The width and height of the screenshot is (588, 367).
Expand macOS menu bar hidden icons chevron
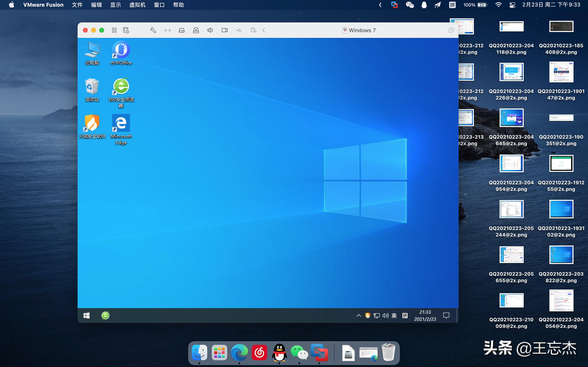(x=380, y=5)
